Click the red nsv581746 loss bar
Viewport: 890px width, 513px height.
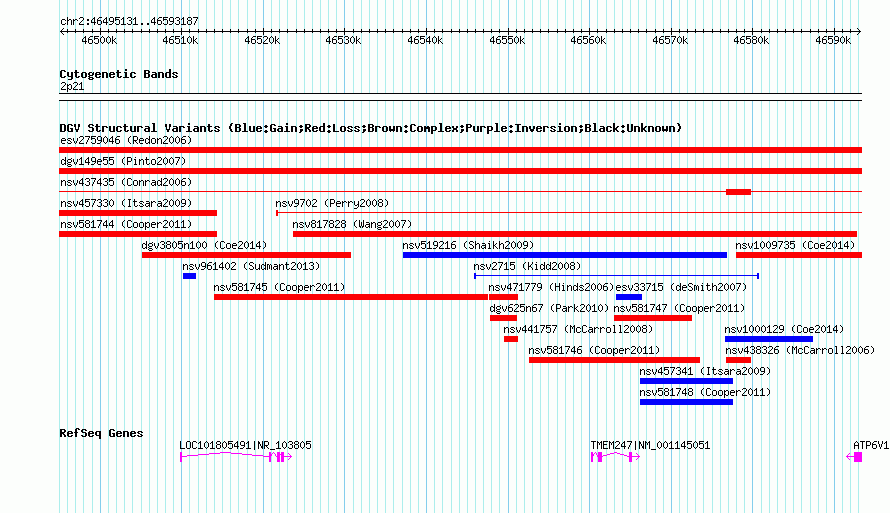pos(615,360)
